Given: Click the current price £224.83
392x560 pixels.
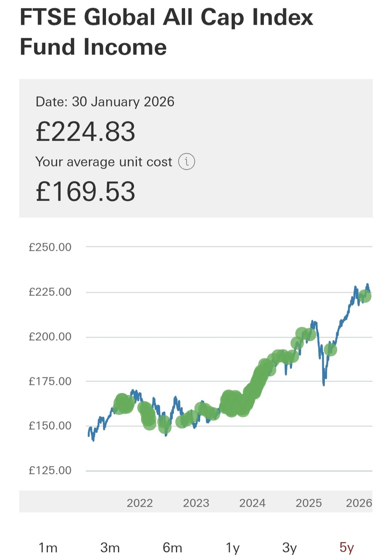Looking at the screenshot, I should [86, 132].
